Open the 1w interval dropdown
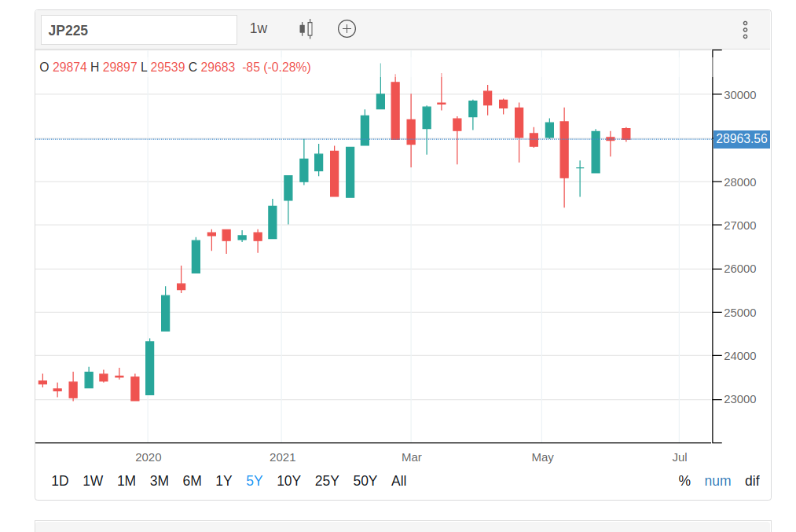 (259, 29)
